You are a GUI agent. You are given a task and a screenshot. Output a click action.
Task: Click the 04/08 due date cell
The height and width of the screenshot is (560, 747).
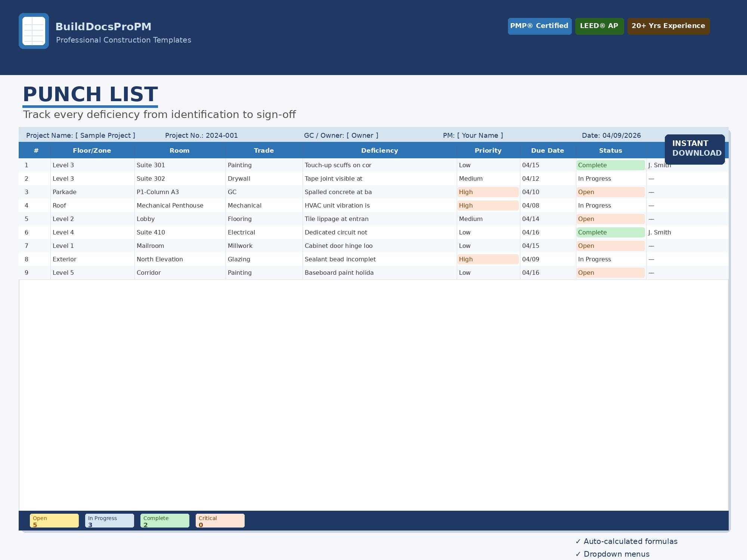(x=548, y=205)
